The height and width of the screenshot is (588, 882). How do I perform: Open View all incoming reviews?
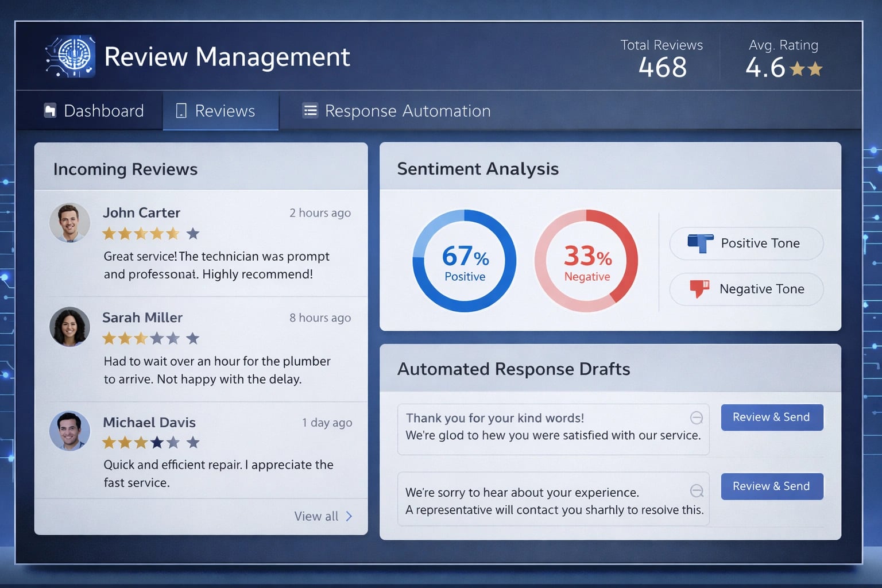coord(316,516)
